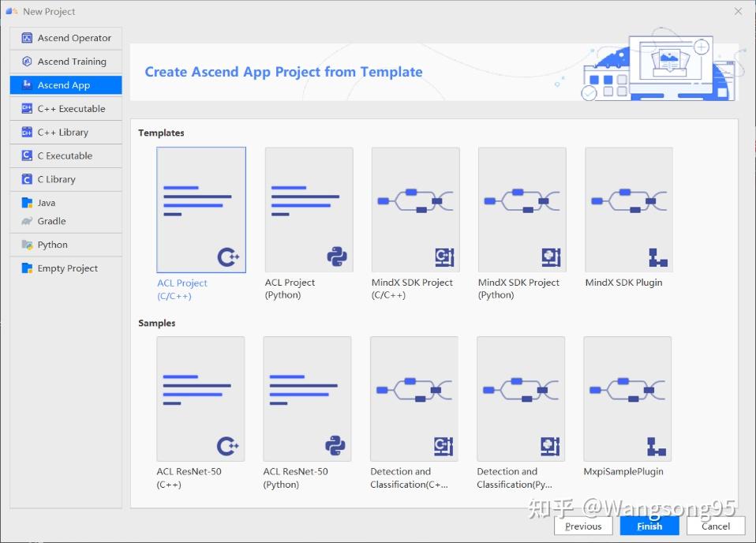Choose the ACL Project (Python) template
This screenshot has height=543, width=756.
pyautogui.click(x=309, y=210)
